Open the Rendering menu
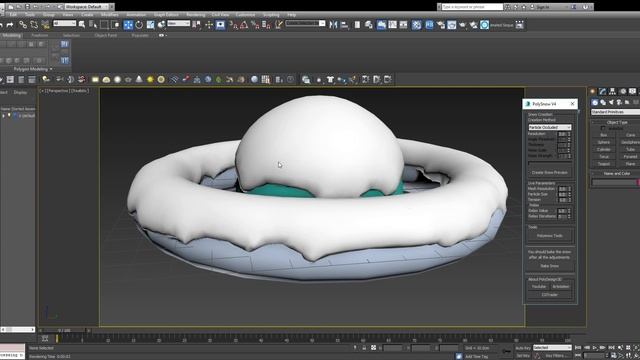Image resolution: width=640 pixels, height=360 pixels. point(196,15)
